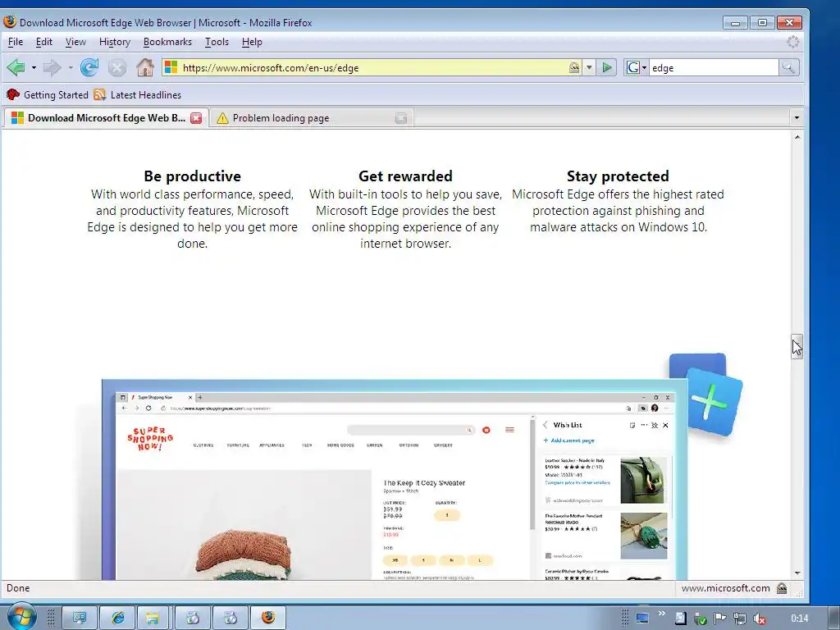The width and height of the screenshot is (840, 630).
Task: Open the Help menu
Action: (x=252, y=42)
